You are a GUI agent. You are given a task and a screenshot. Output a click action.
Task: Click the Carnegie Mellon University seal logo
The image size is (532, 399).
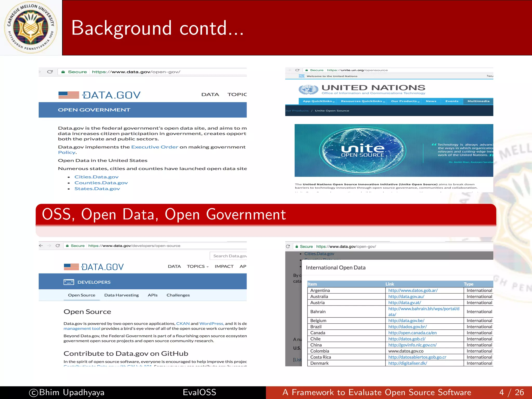[x=31, y=28]
